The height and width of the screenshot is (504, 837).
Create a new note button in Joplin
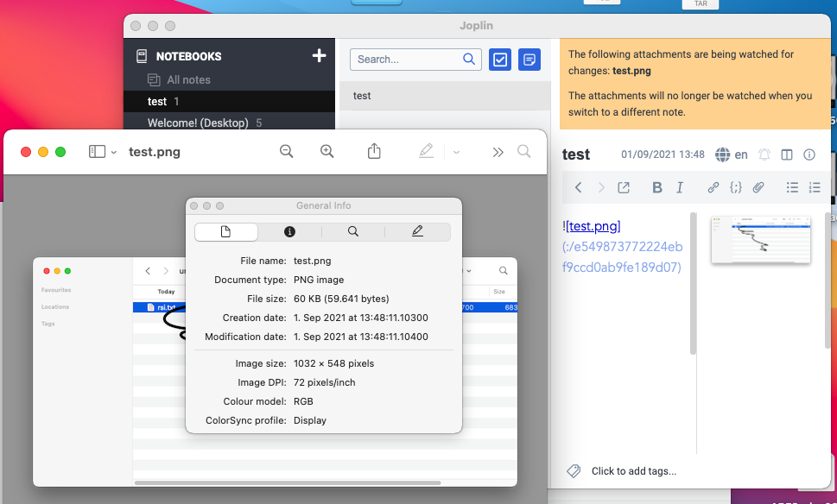(x=529, y=60)
